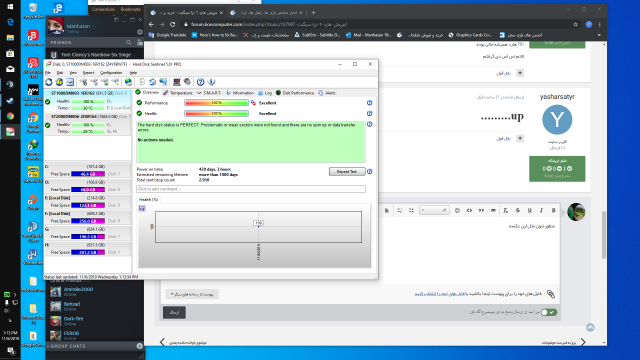Click the C: drive free space bar
This screenshot has height=360, width=640.
pyautogui.click(x=88, y=174)
